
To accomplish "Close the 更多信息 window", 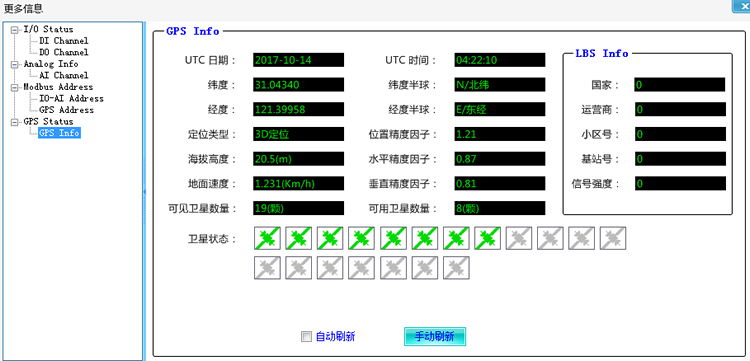I will click(x=741, y=6).
